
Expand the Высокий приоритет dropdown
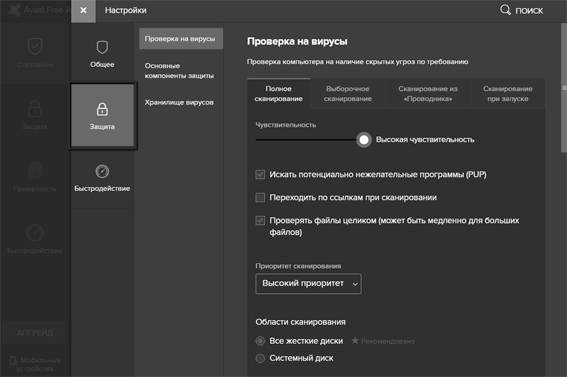pos(308,284)
